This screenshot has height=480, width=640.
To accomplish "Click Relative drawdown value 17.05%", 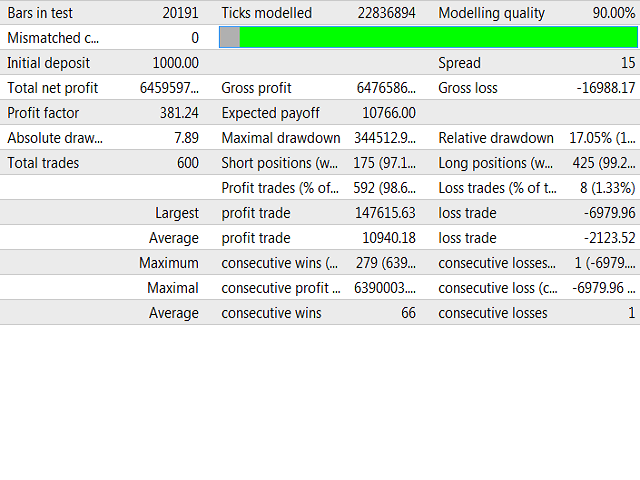I will coord(602,138).
